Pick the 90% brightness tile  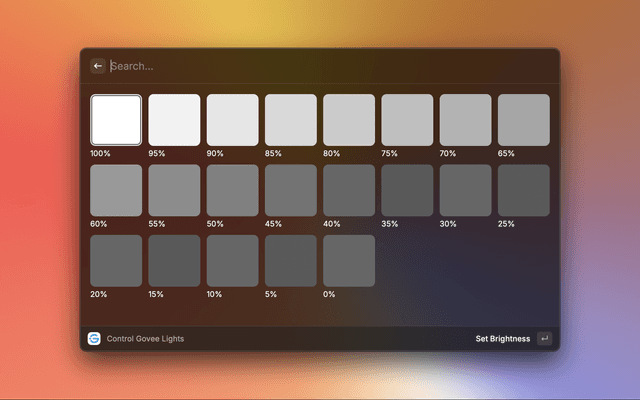tap(232, 120)
